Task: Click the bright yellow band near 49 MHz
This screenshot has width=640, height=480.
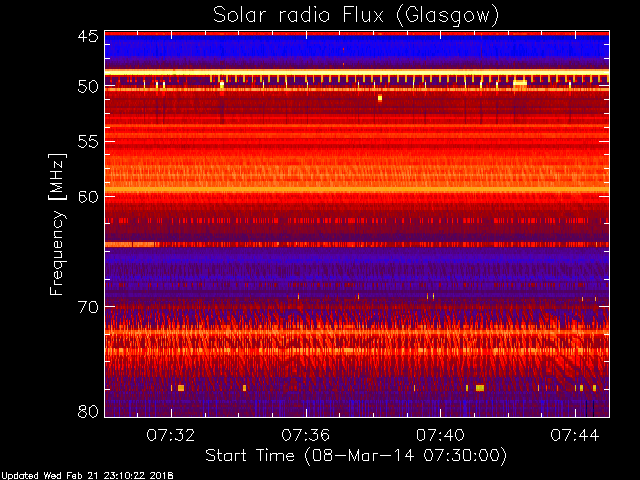Action: tap(357, 73)
